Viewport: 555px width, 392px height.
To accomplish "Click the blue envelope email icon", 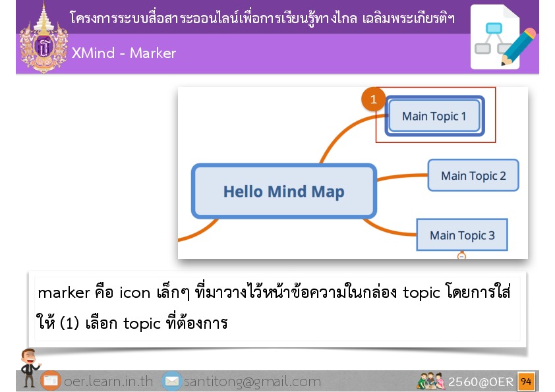I will [171, 381].
